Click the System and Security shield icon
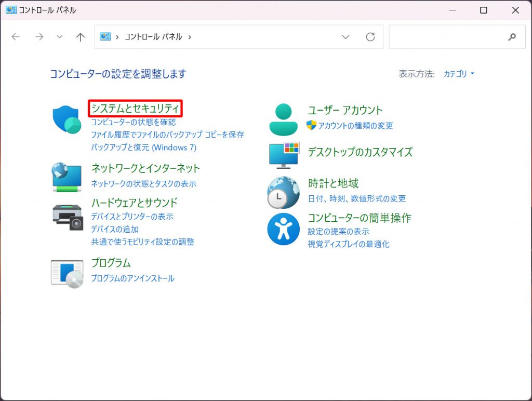Viewport: 532px width, 401px height. pos(67,119)
